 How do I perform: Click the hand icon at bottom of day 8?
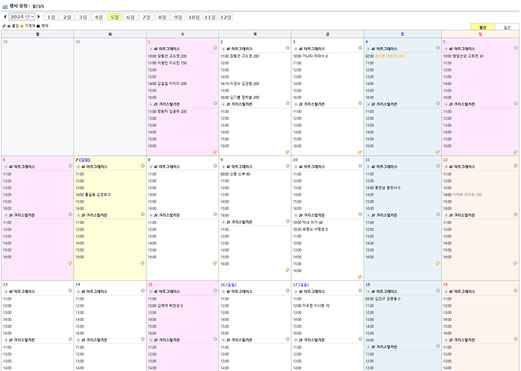[215, 263]
